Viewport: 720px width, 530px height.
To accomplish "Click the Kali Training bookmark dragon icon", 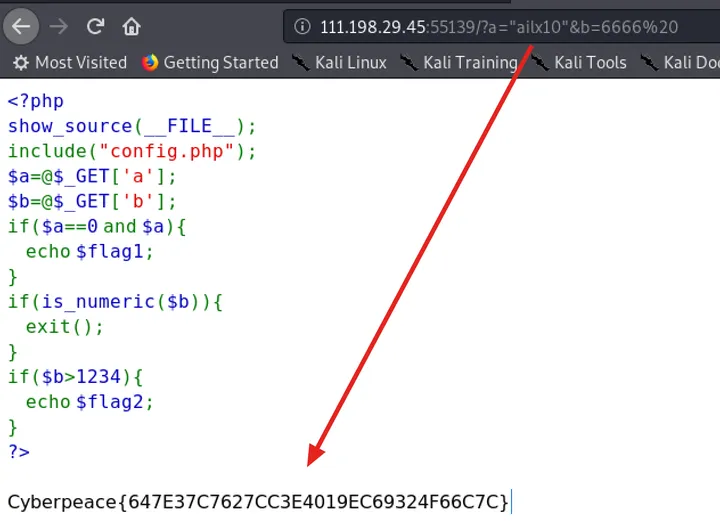I will tap(409, 62).
